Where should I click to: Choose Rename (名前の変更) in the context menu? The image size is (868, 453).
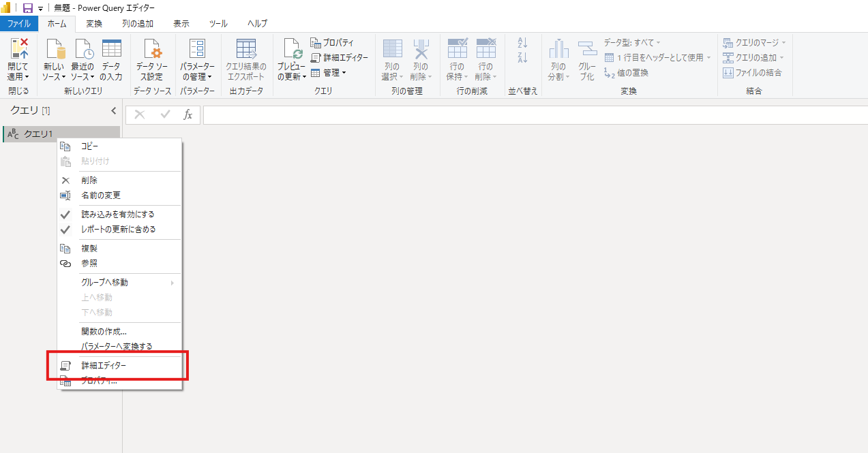point(120,196)
